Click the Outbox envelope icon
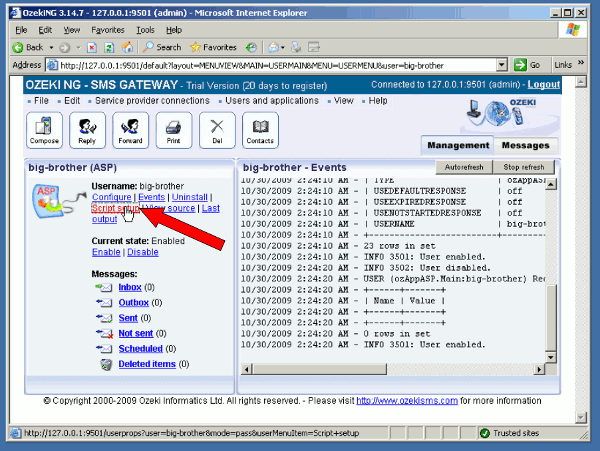Screen dimensions: 600x451 (x=104, y=303)
